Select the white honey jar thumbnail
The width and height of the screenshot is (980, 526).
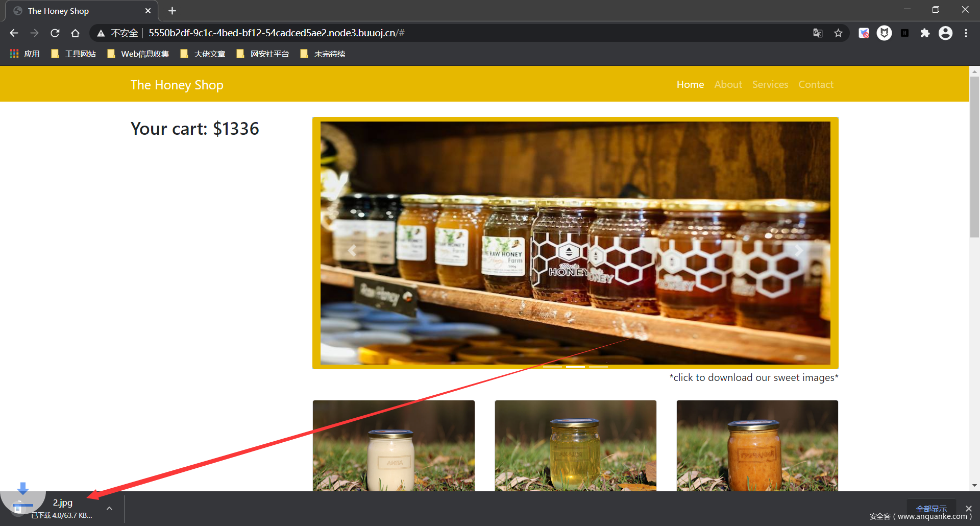(x=394, y=445)
